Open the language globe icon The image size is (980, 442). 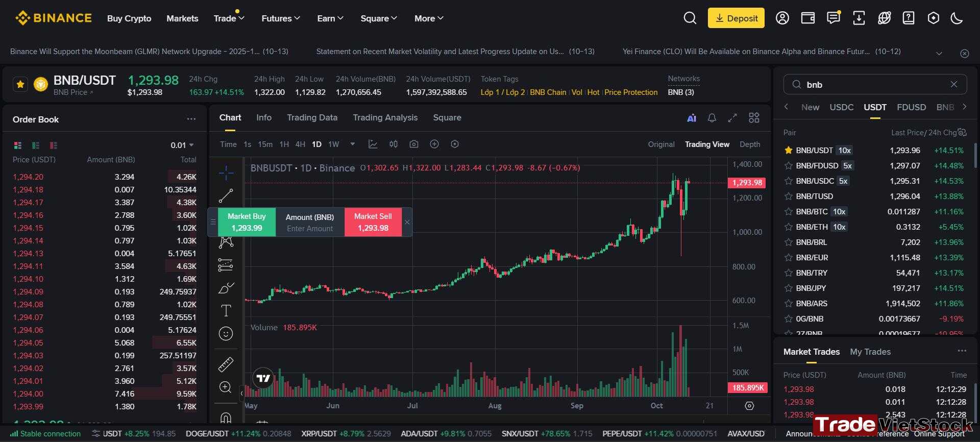[884, 18]
